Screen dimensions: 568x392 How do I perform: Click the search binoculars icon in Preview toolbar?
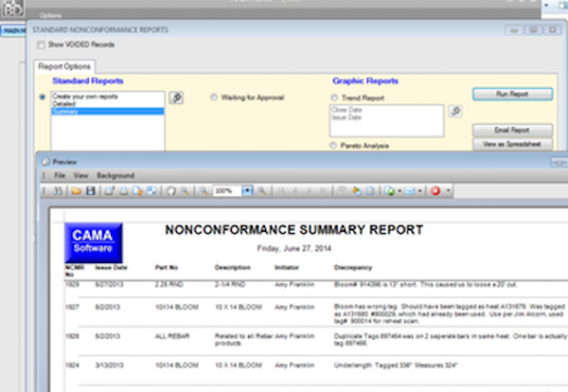(x=60, y=191)
